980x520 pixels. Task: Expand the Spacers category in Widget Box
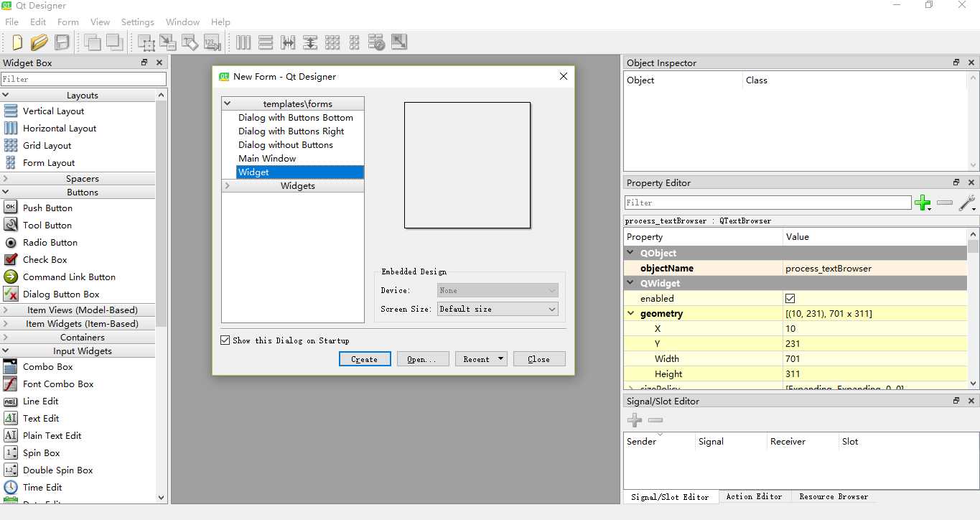click(x=6, y=178)
